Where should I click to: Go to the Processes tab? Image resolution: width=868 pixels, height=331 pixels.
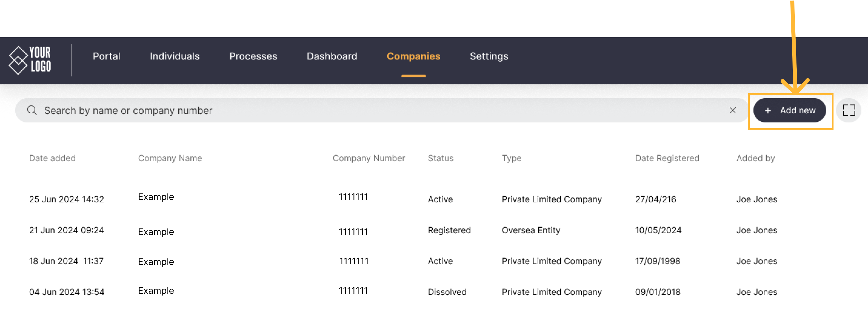pyautogui.click(x=253, y=56)
